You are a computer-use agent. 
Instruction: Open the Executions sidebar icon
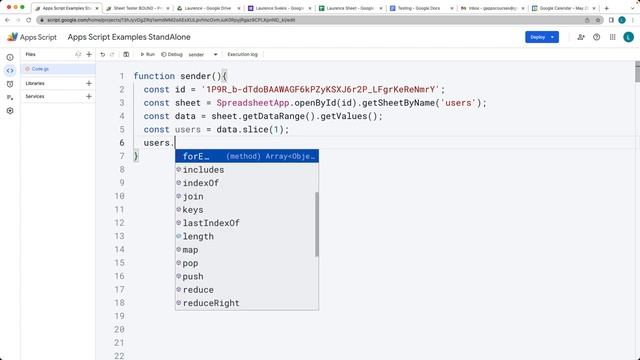(x=10, y=97)
